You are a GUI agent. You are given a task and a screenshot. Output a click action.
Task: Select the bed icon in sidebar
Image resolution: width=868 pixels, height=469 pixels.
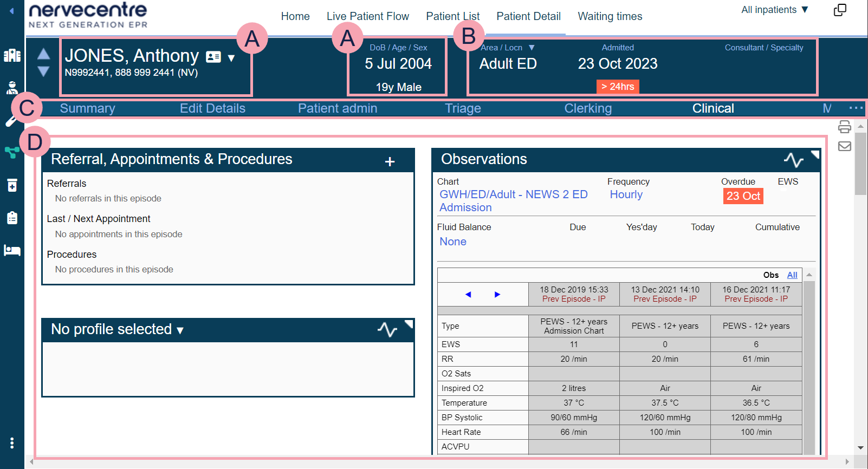12,250
